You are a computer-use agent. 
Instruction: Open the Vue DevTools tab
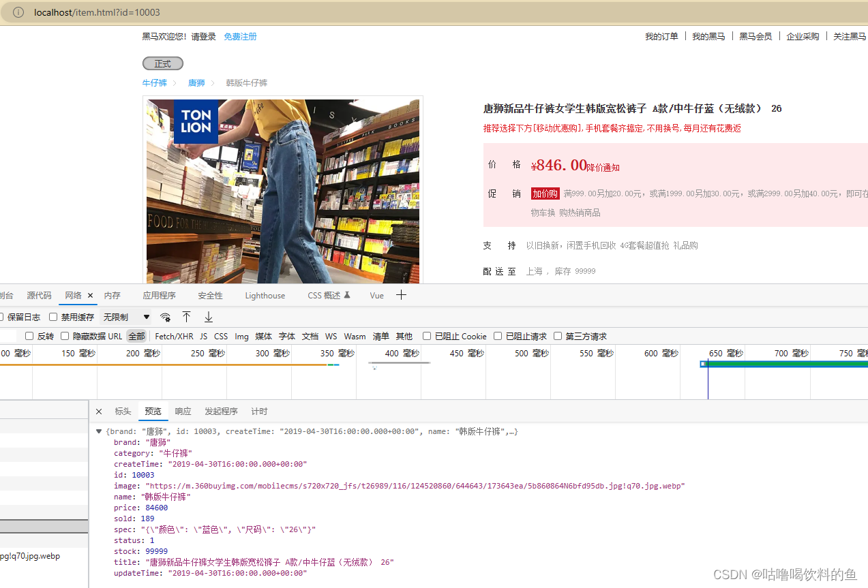pos(377,295)
